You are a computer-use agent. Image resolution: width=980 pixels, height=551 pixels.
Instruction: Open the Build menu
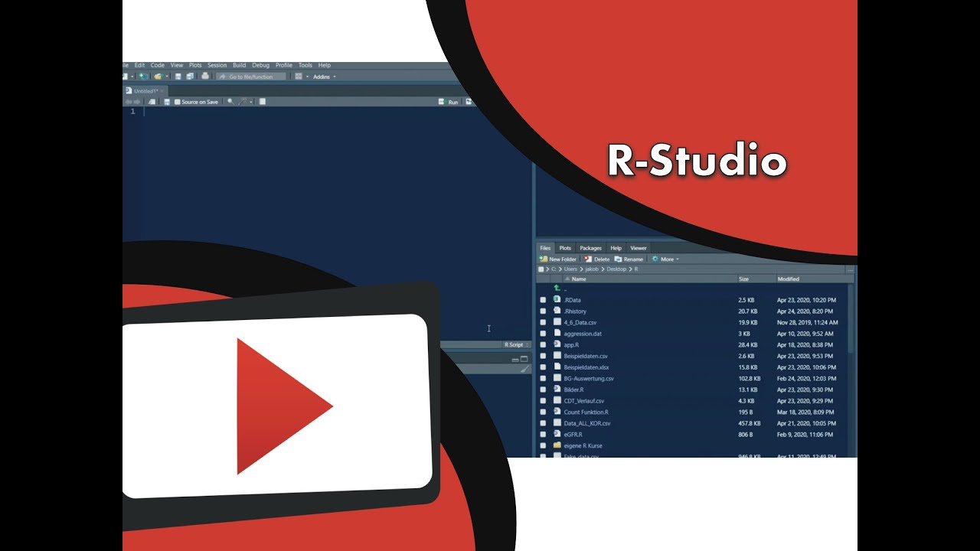[240, 65]
